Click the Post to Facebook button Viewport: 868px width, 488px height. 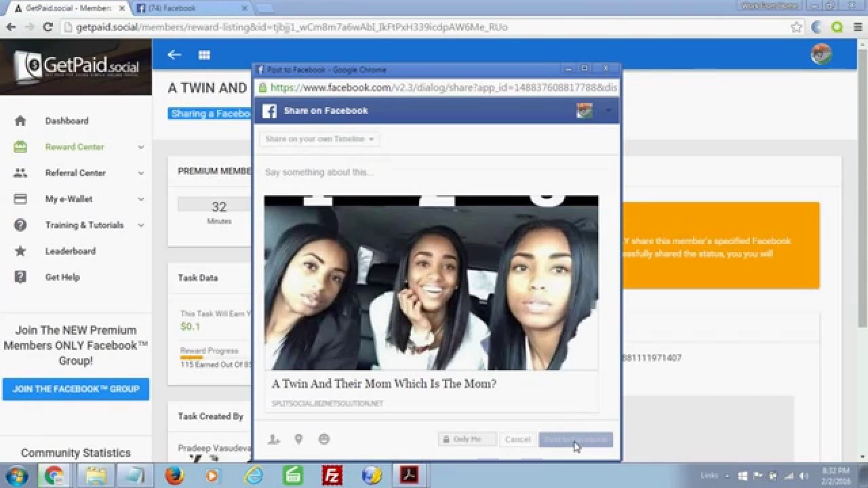tap(576, 439)
